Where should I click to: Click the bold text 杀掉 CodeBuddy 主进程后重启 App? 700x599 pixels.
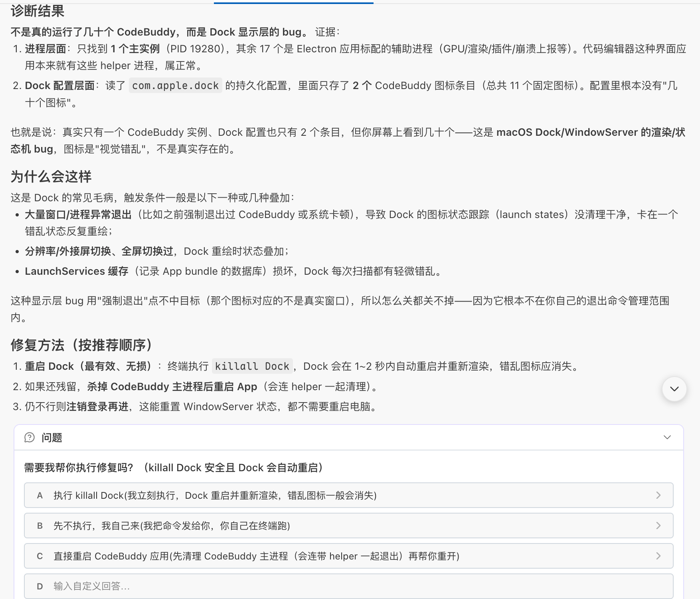click(172, 387)
